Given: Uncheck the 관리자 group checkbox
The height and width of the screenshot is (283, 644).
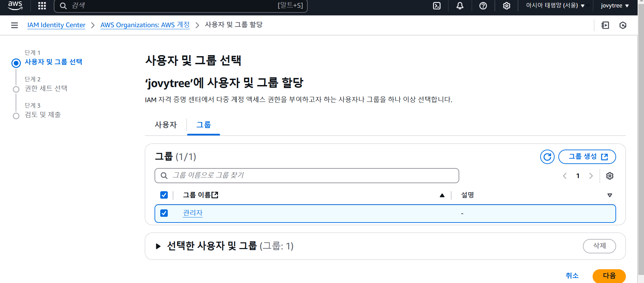Looking at the screenshot, I should (x=164, y=213).
